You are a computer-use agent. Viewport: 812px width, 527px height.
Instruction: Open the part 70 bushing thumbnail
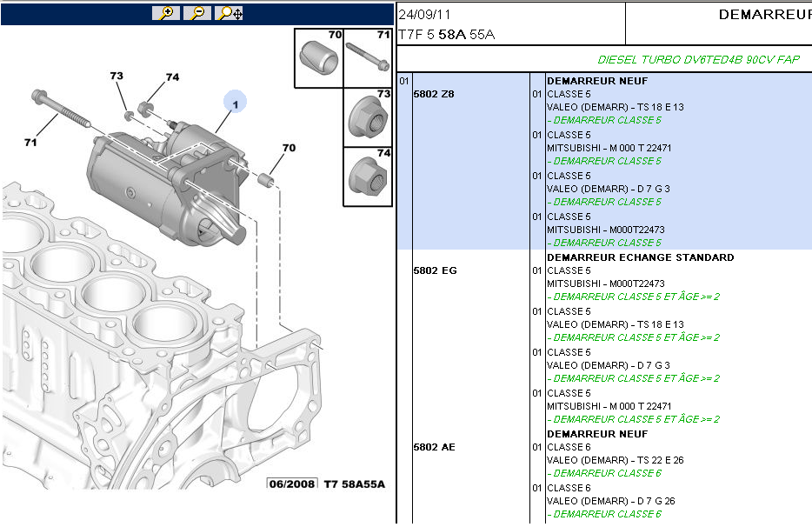pos(319,57)
